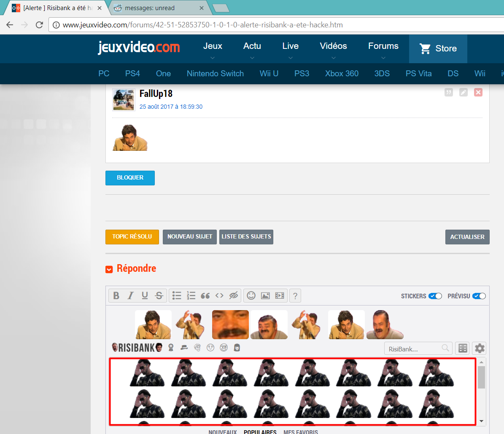Open the PS4 platform section
The height and width of the screenshot is (434, 504).
pyautogui.click(x=132, y=74)
